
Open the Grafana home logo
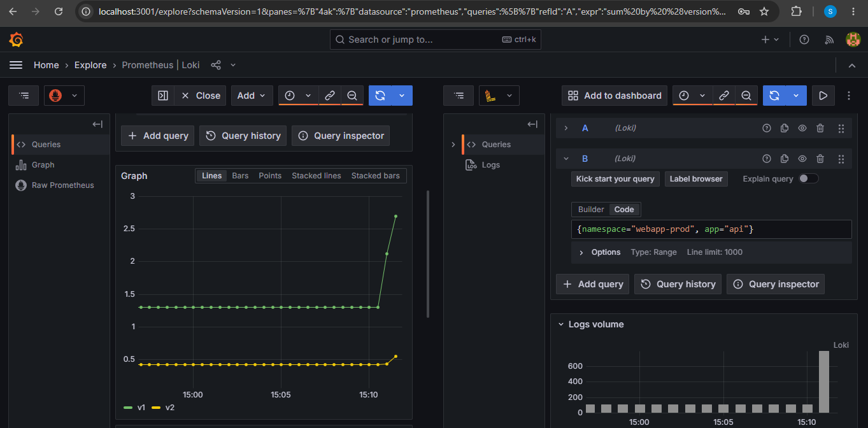(x=16, y=39)
